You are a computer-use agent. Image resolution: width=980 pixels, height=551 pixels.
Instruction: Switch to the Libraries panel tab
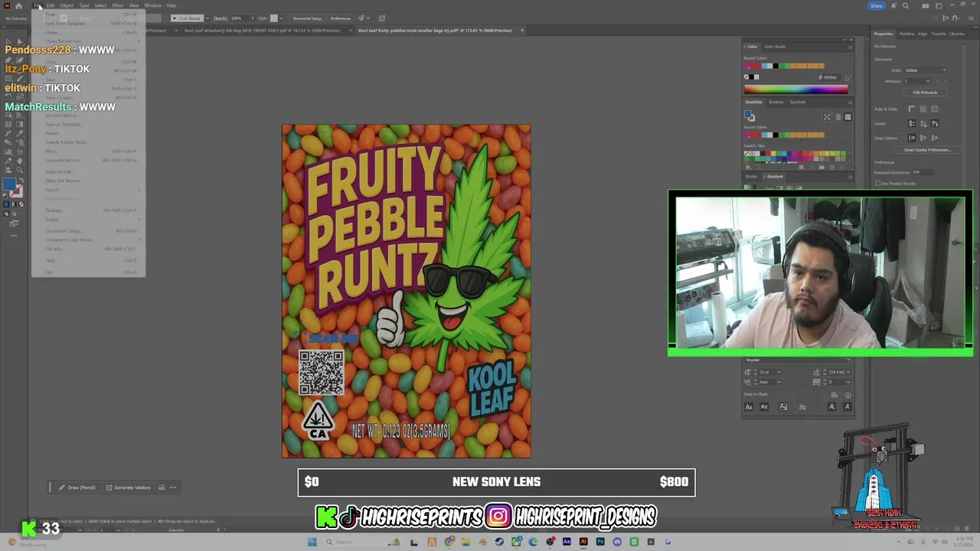(957, 34)
